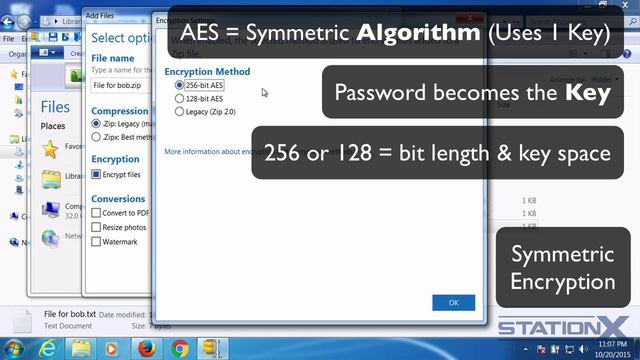Toggle the Encrypt files checkbox
The height and width of the screenshot is (360, 640).
click(x=96, y=175)
